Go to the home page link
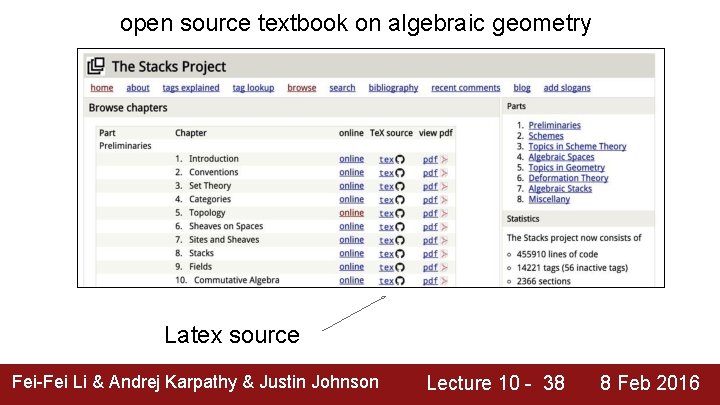Screen dimensions: 720x405 click(x=101, y=88)
